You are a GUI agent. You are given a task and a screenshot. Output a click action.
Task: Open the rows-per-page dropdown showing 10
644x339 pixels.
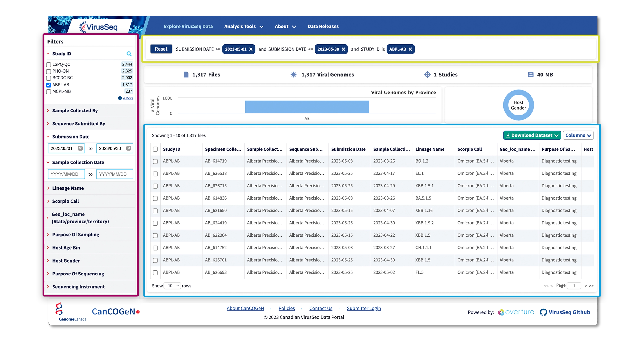[x=173, y=285]
